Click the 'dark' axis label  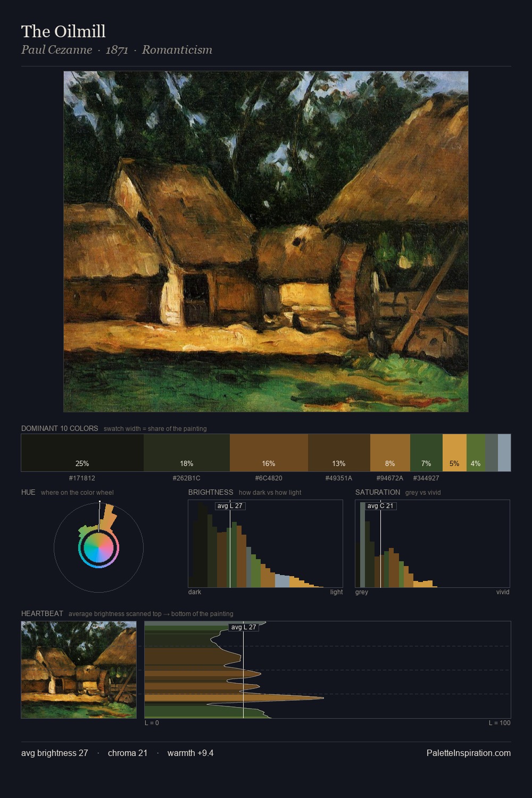[x=195, y=592]
